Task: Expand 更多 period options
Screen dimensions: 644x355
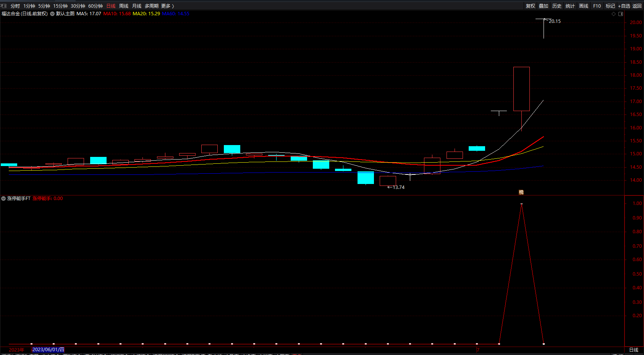Action: [x=167, y=6]
